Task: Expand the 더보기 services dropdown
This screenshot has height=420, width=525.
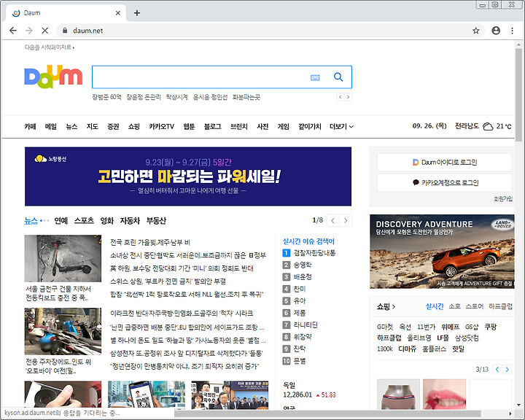Action: [x=341, y=127]
